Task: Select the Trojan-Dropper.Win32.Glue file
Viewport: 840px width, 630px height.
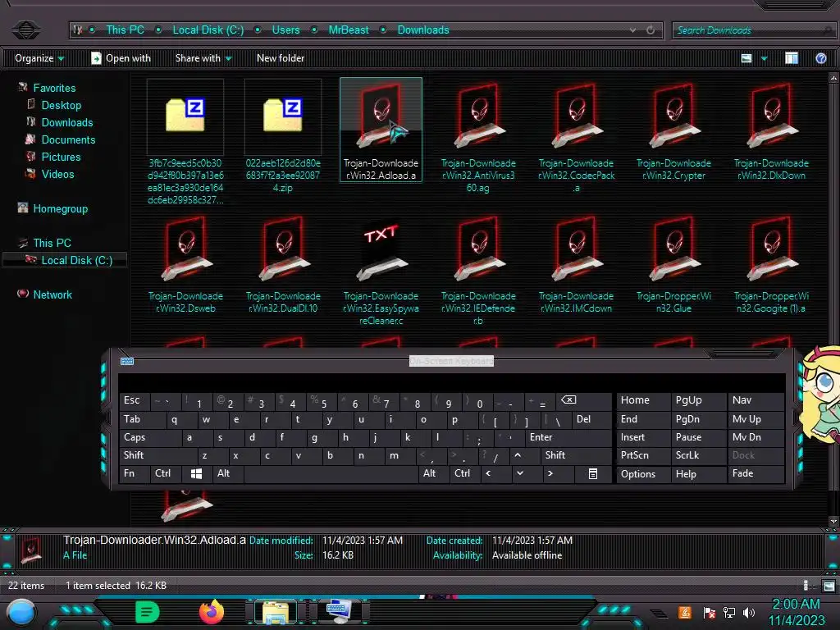Action: [x=674, y=263]
